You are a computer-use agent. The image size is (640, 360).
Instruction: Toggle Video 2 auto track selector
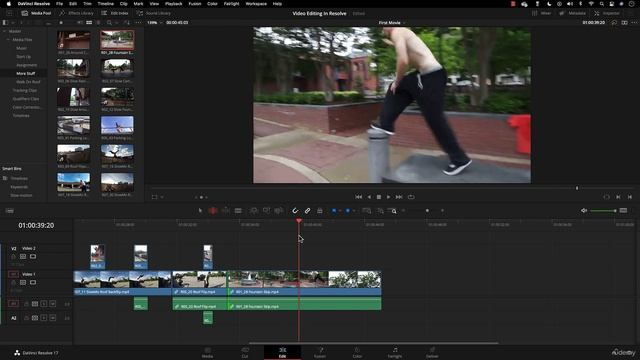(x=23, y=256)
